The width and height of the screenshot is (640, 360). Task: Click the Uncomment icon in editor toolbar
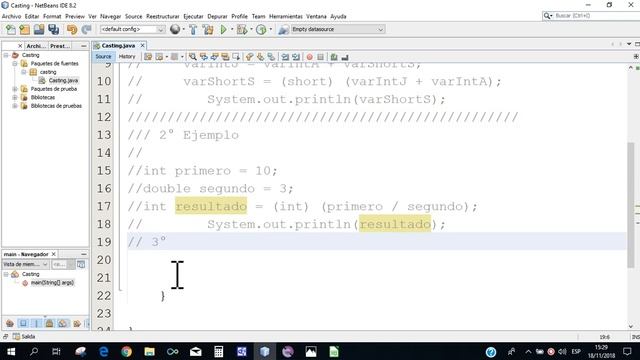345,57
